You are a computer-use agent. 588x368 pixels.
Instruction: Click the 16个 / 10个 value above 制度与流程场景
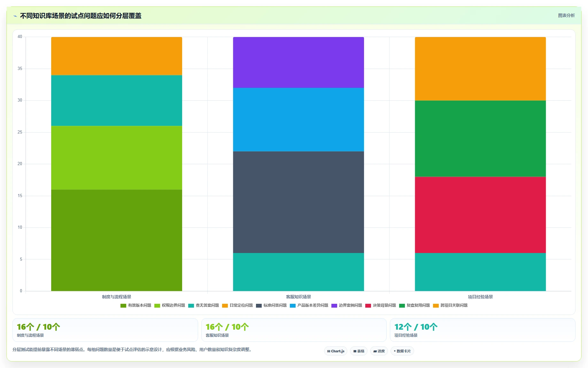[38, 327]
